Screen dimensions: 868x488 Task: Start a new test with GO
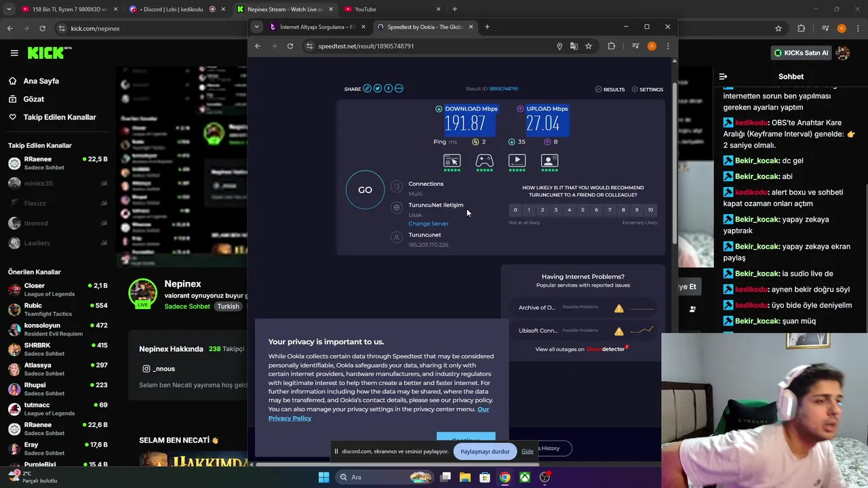coord(365,190)
